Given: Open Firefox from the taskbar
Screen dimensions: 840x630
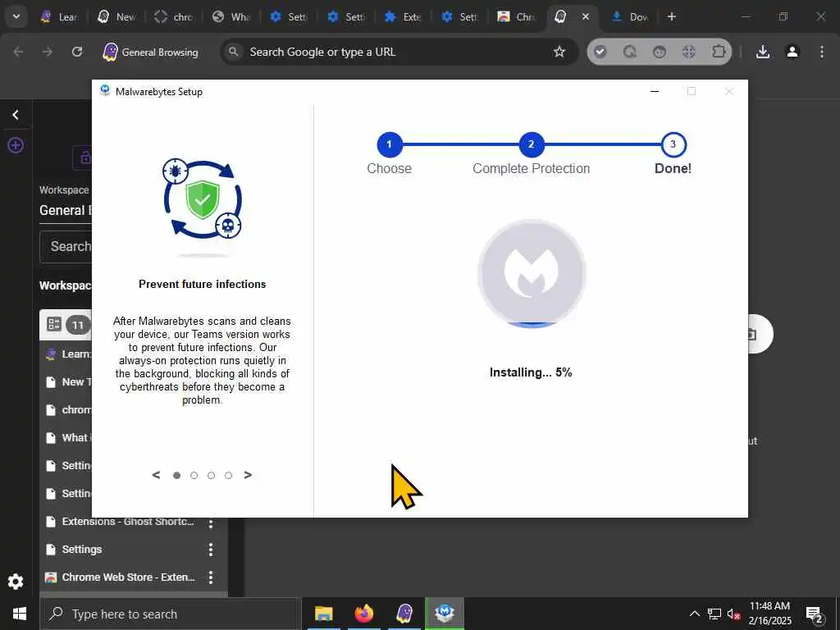Looking at the screenshot, I should pyautogui.click(x=363, y=614).
